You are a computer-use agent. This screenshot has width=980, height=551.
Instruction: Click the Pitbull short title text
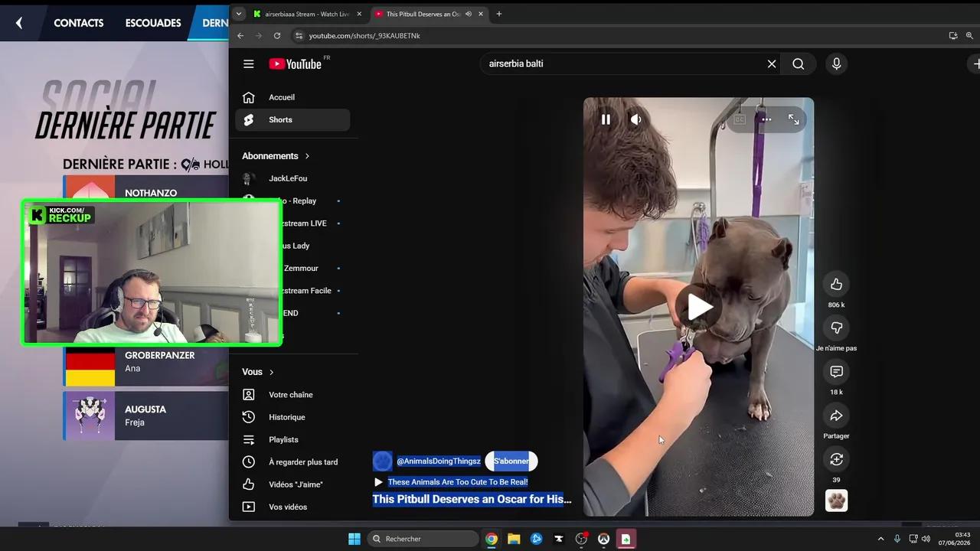tap(472, 499)
